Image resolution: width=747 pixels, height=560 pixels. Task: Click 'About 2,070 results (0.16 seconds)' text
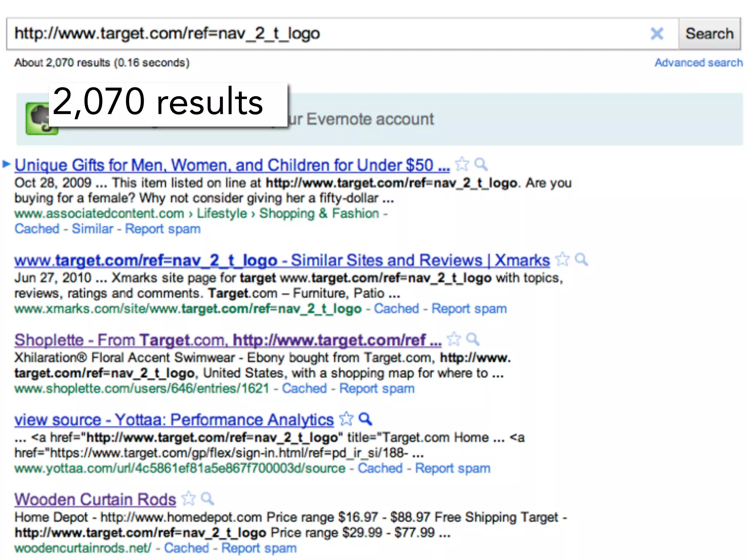pos(102,63)
